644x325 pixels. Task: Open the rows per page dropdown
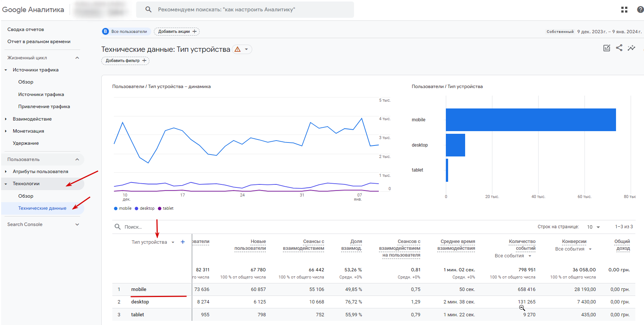[593, 227]
